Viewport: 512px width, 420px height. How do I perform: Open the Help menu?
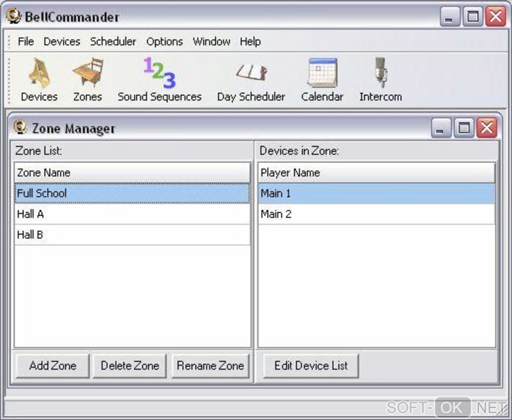pos(250,42)
